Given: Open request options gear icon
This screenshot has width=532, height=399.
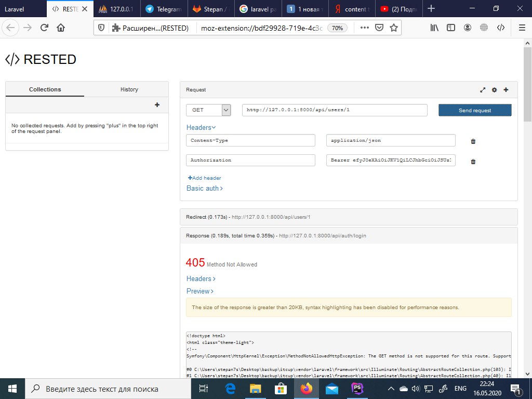Looking at the screenshot, I should pyautogui.click(x=495, y=90).
